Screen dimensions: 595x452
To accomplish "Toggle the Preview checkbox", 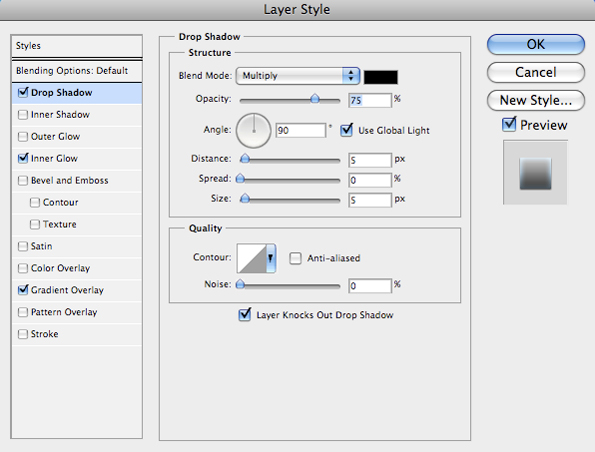I will point(509,124).
